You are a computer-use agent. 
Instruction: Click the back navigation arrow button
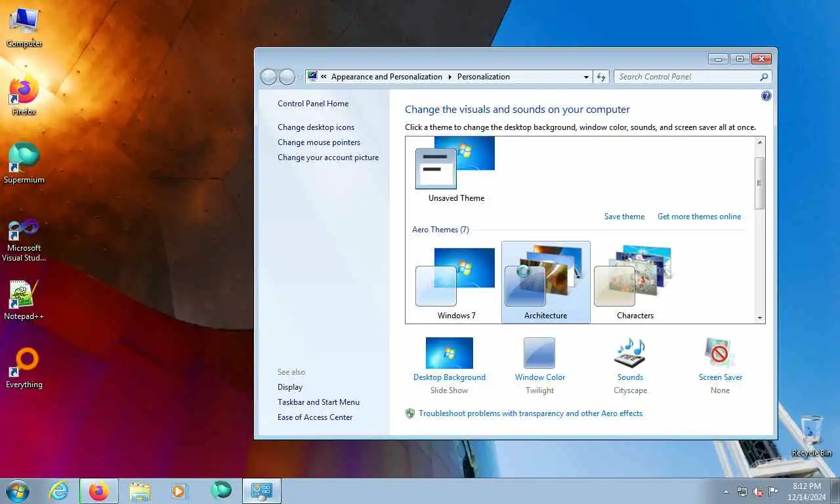[x=268, y=77]
